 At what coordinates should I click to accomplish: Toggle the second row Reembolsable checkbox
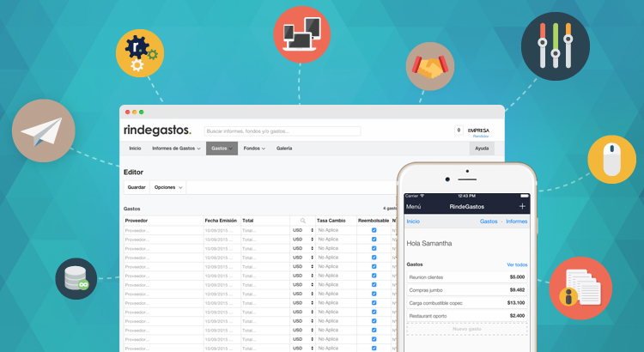point(374,240)
